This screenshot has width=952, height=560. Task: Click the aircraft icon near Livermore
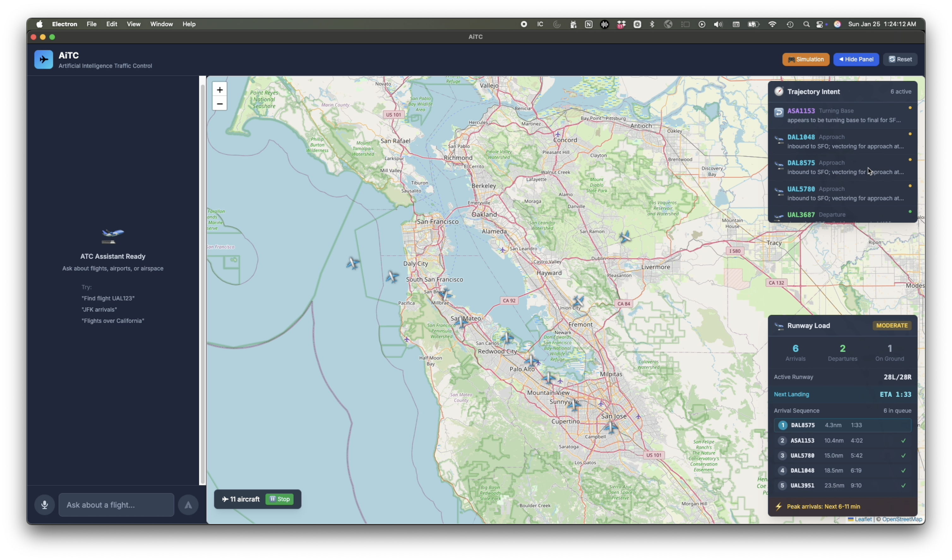pos(625,237)
